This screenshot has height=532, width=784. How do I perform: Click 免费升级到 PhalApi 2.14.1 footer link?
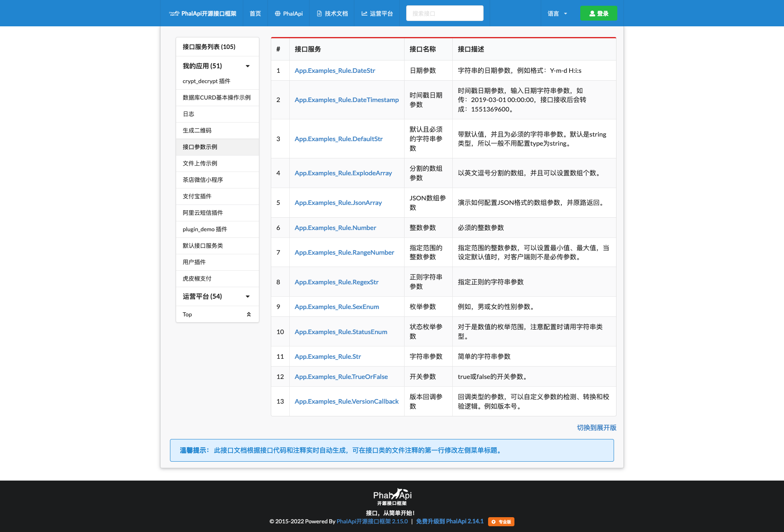click(450, 521)
